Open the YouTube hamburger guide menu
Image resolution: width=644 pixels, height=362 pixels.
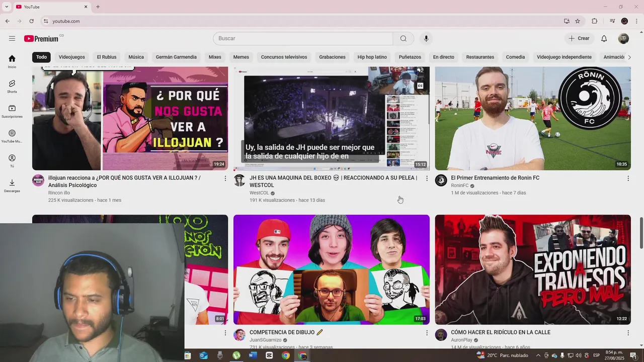pos(12,38)
